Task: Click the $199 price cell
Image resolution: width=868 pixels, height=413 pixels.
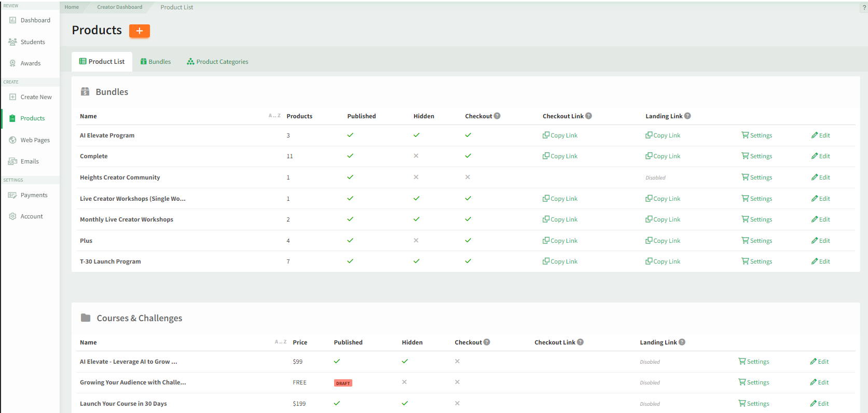Action: (x=299, y=404)
